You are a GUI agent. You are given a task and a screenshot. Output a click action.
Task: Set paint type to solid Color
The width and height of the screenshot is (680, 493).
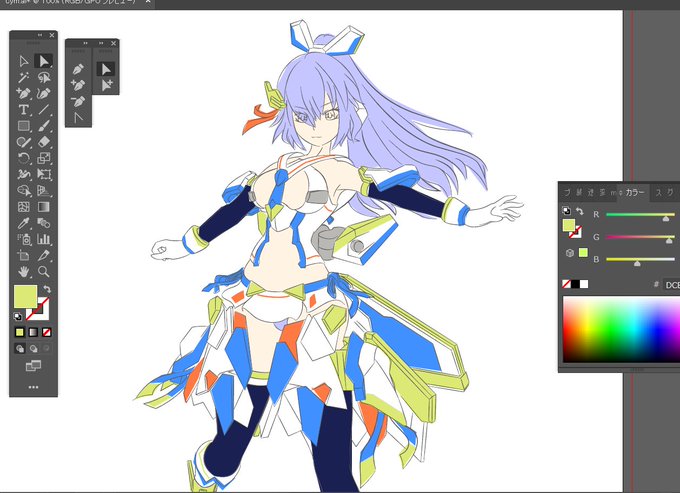(x=20, y=333)
